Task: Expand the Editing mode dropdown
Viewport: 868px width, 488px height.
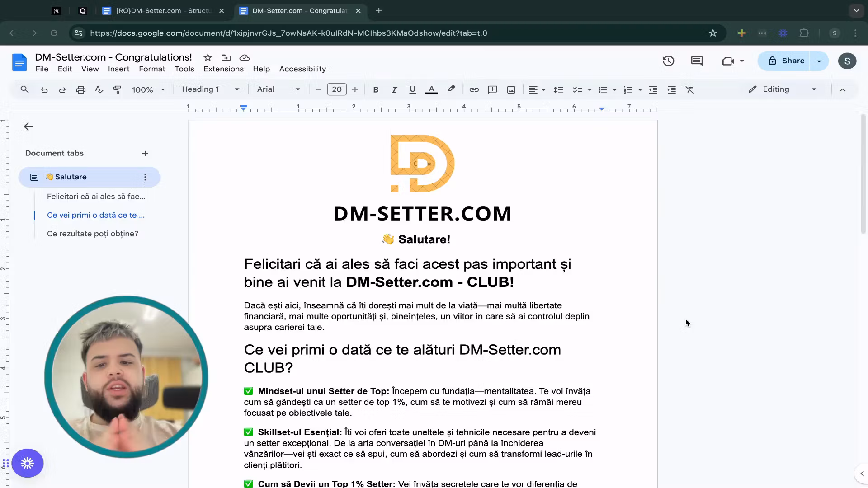Action: [813, 89]
